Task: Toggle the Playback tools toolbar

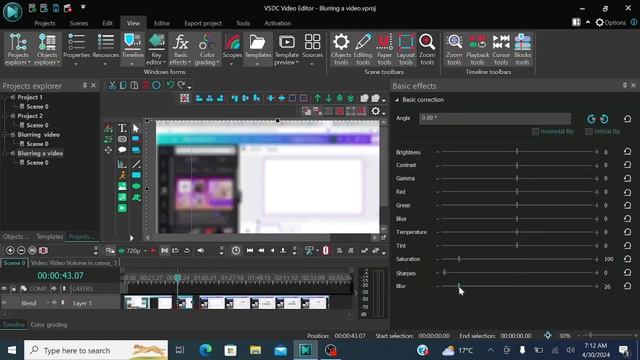Action: pyautogui.click(x=478, y=49)
